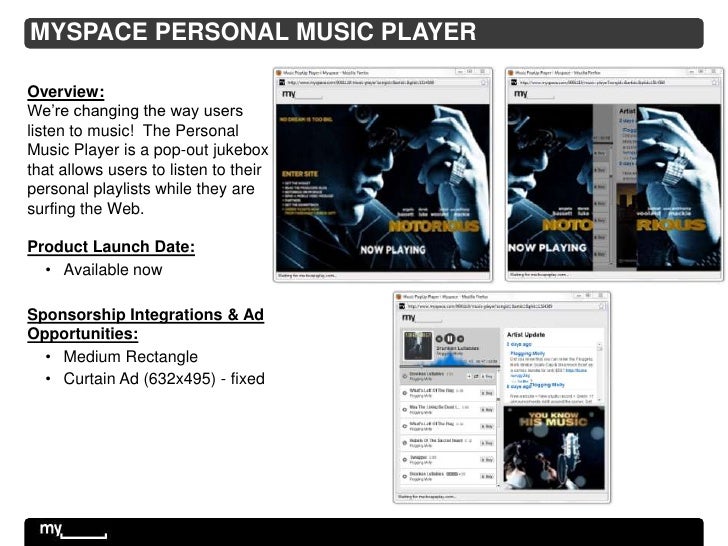The image size is (728, 546).
Task: Click my___ logo in the split-curtain window
Action: (534, 94)
